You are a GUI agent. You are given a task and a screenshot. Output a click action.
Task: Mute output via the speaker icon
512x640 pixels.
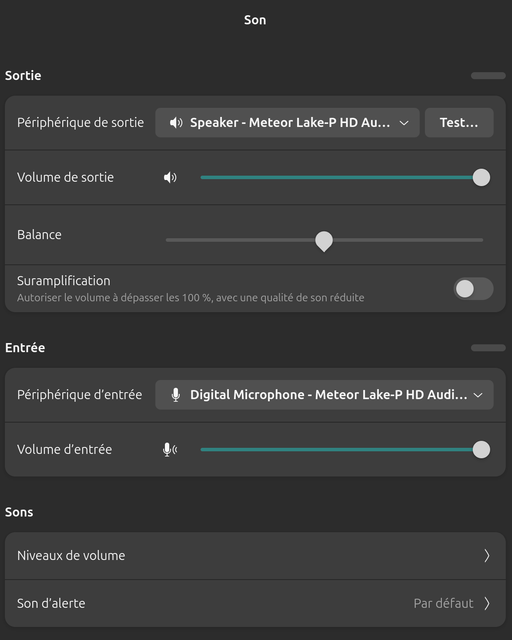point(170,178)
